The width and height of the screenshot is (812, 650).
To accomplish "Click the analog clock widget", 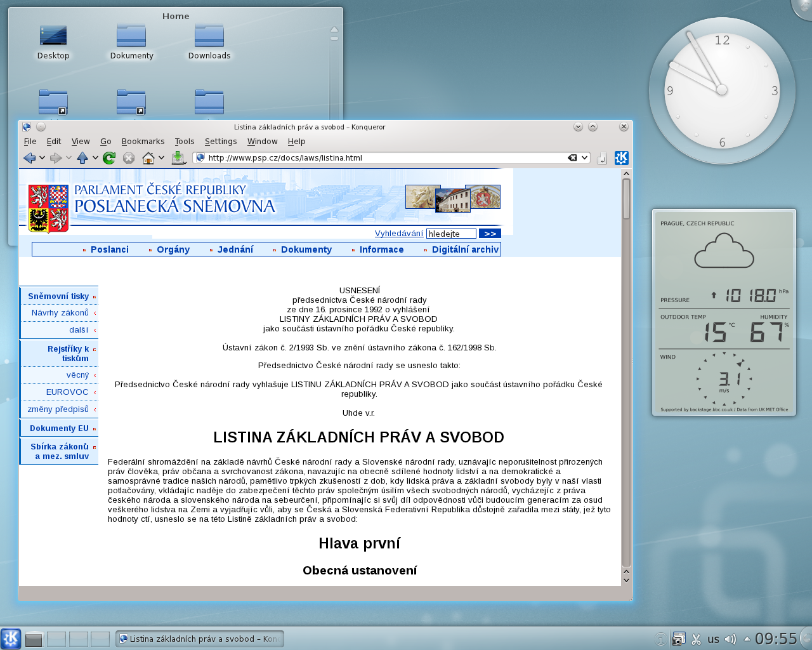I will tap(722, 91).
